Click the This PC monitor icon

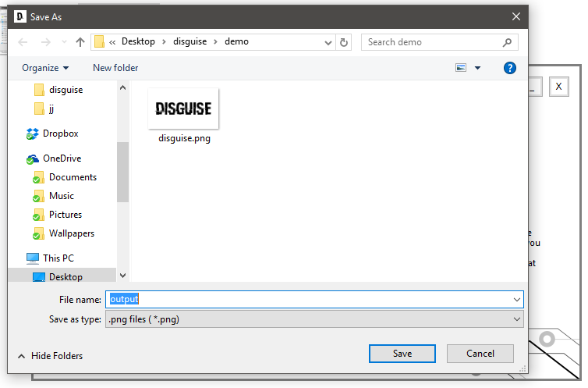pos(33,258)
